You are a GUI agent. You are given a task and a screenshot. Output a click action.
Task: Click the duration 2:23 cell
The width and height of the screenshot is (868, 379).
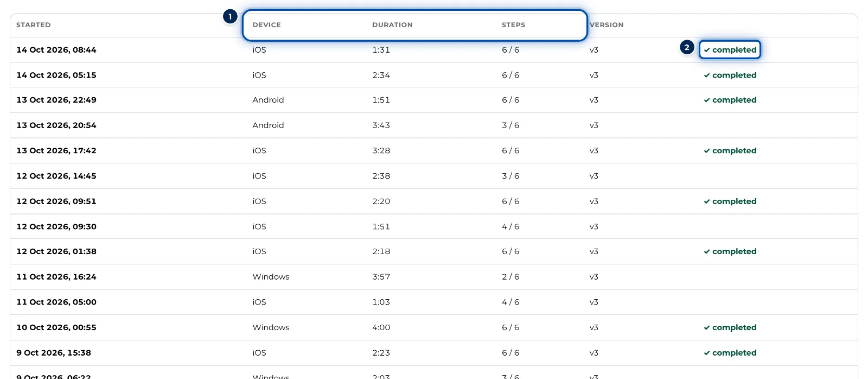pos(381,353)
